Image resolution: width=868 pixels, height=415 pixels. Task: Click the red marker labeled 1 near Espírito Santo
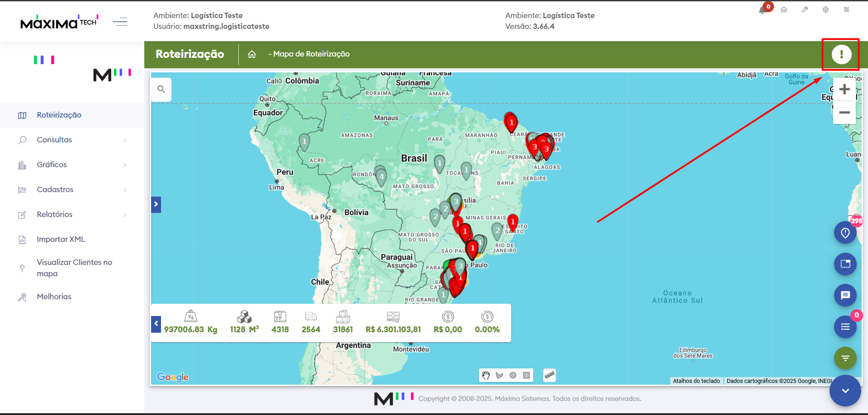tap(512, 222)
